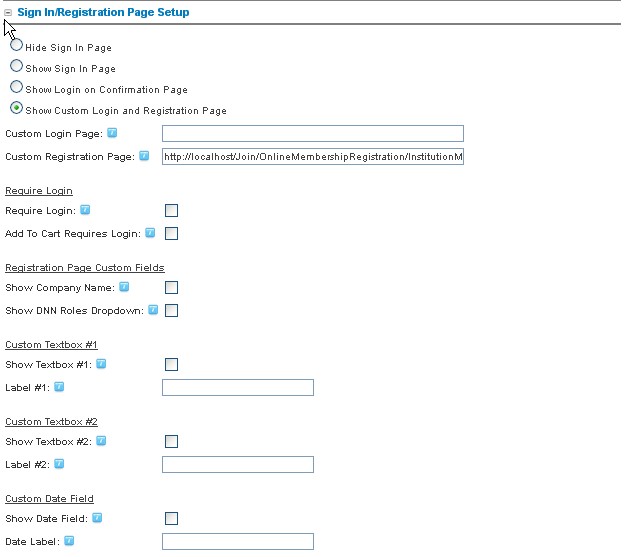Click the Label #2 text box
This screenshot has width=626, height=557.
(x=238, y=465)
